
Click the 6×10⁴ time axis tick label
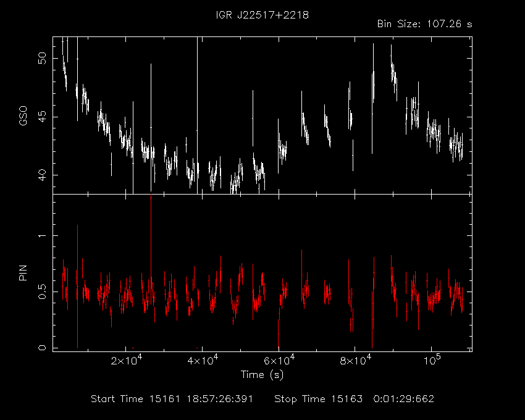click(x=279, y=361)
